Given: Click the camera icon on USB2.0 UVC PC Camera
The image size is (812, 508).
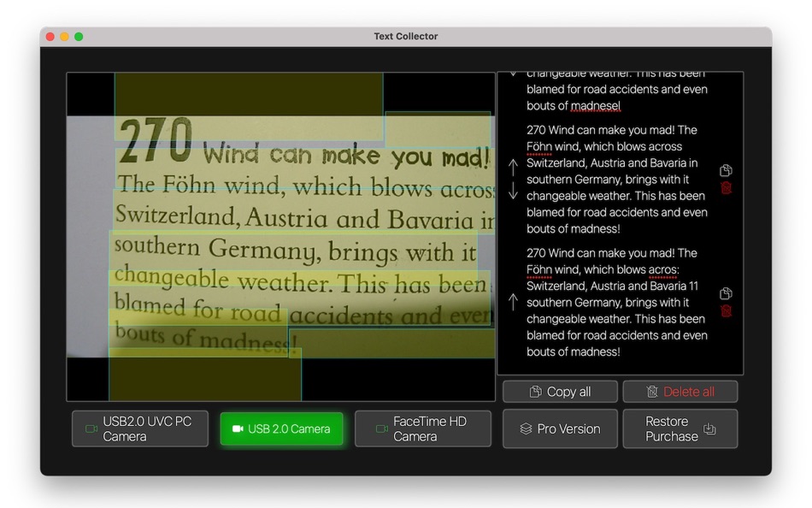Looking at the screenshot, I should point(91,428).
